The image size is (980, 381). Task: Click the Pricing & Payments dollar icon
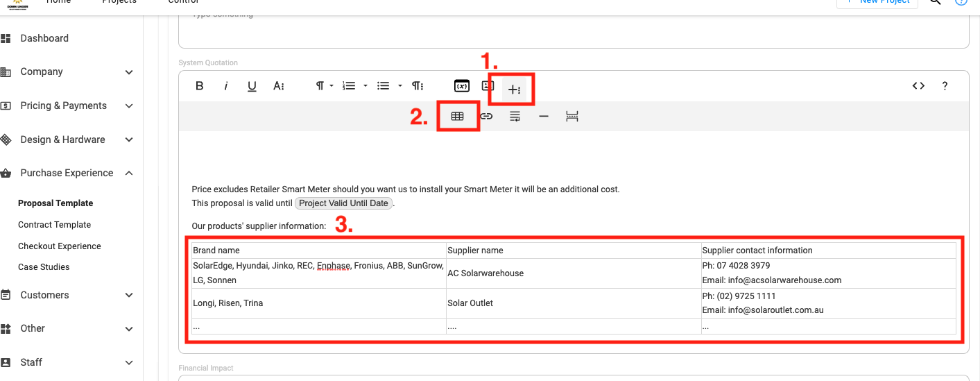point(6,105)
